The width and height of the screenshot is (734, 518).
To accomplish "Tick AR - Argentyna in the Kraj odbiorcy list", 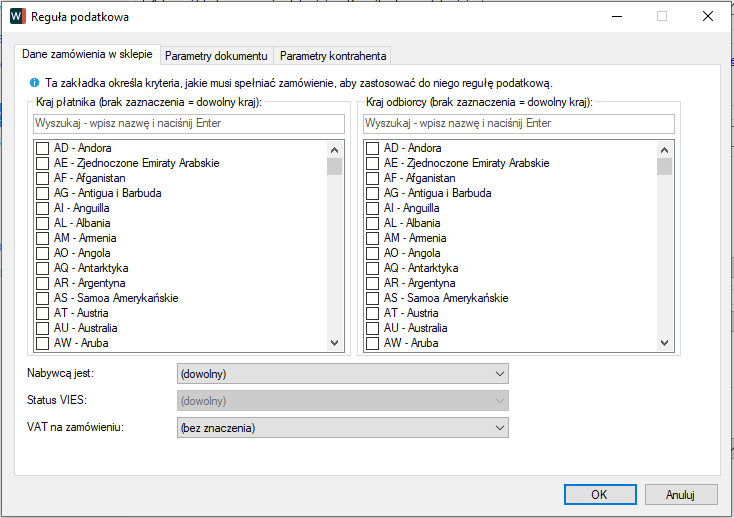I will tap(372, 283).
